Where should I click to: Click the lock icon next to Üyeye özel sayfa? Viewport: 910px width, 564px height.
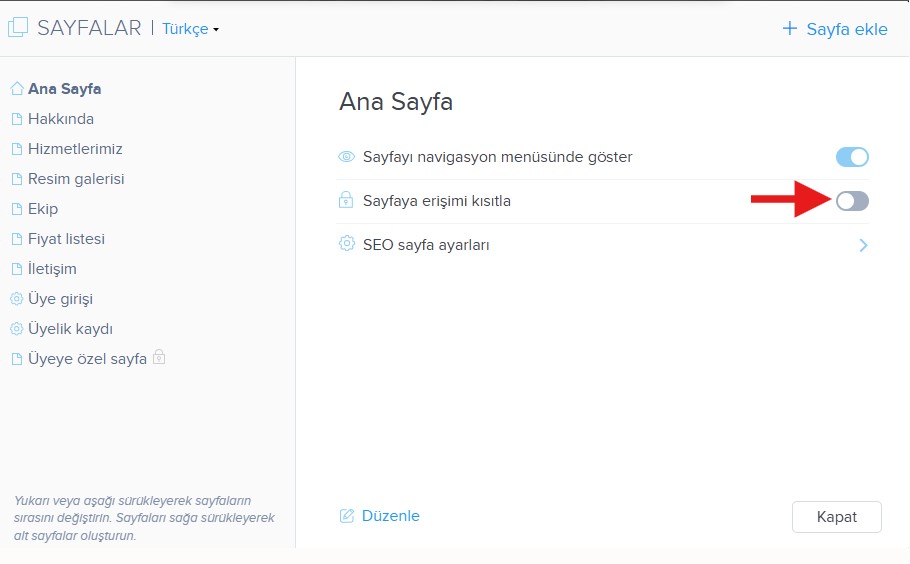point(158,358)
